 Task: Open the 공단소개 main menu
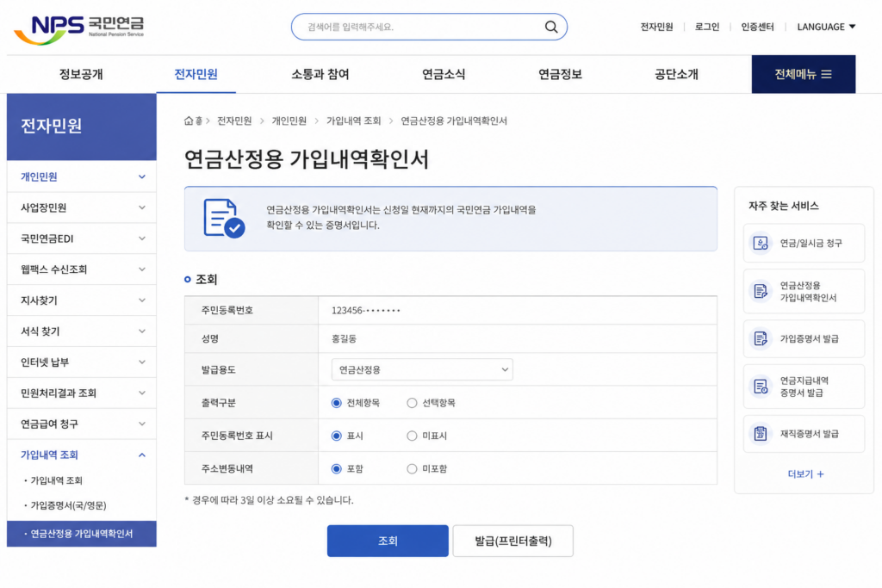pyautogui.click(x=676, y=74)
